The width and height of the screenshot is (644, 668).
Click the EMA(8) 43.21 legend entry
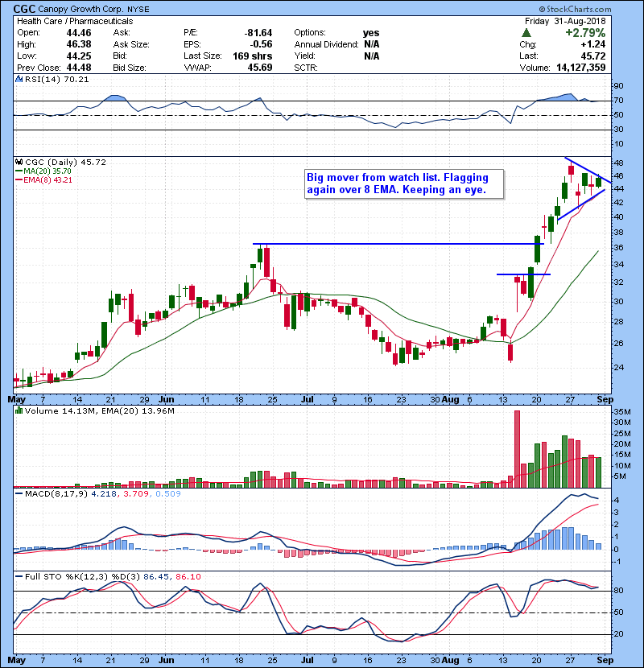tap(47, 180)
